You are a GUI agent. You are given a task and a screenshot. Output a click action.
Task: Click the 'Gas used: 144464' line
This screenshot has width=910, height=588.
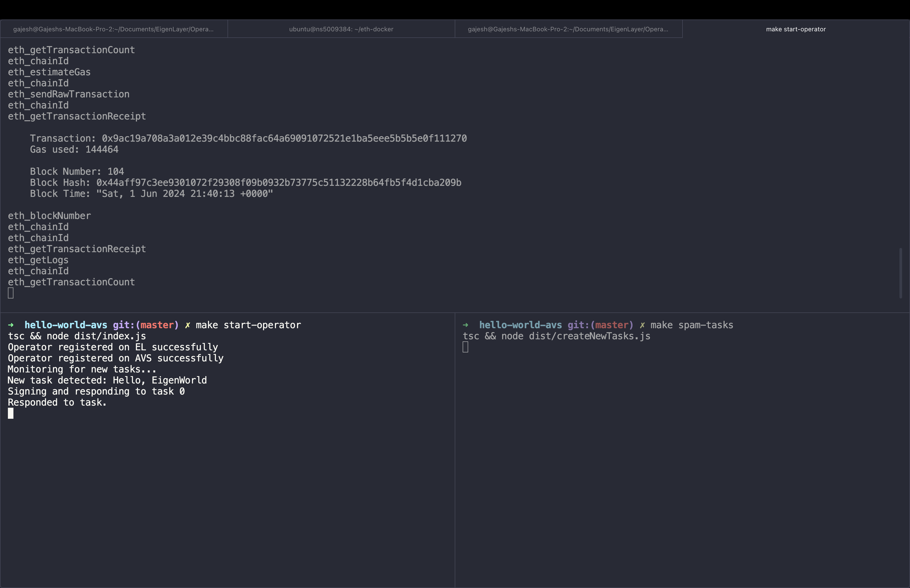pyautogui.click(x=74, y=149)
